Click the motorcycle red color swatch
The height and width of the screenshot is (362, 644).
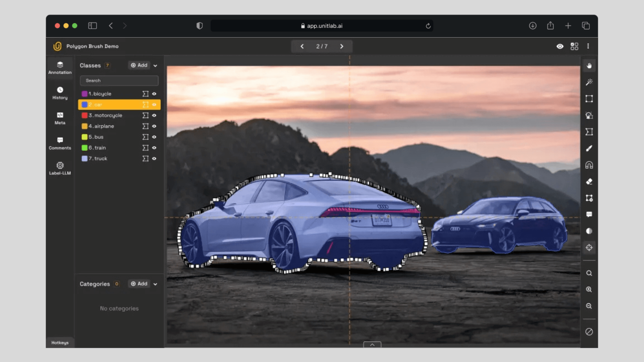pos(85,115)
